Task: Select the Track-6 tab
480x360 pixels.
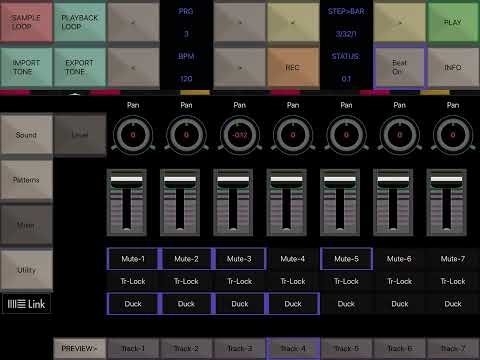Action: coord(400,349)
